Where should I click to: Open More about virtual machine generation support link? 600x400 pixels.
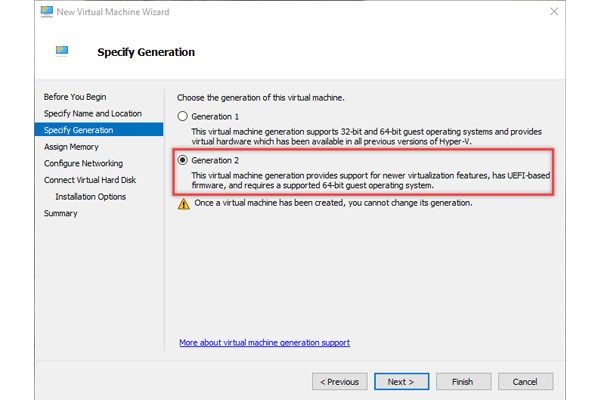point(264,343)
